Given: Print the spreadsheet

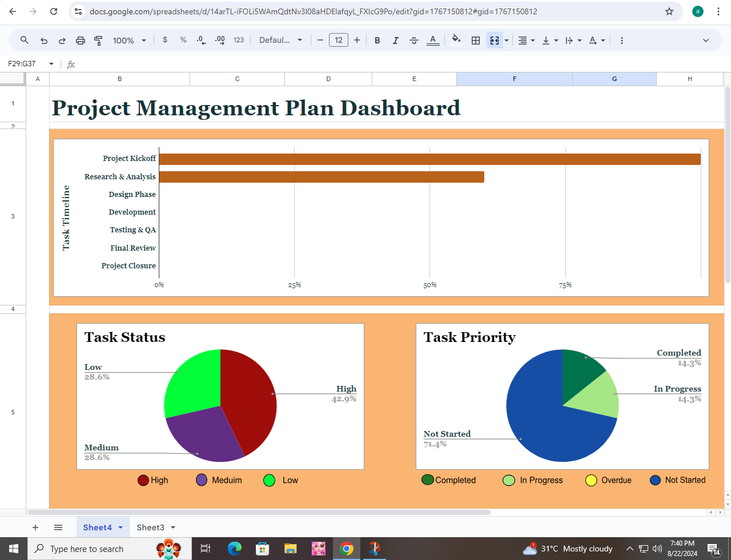Looking at the screenshot, I should pyautogui.click(x=81, y=41).
